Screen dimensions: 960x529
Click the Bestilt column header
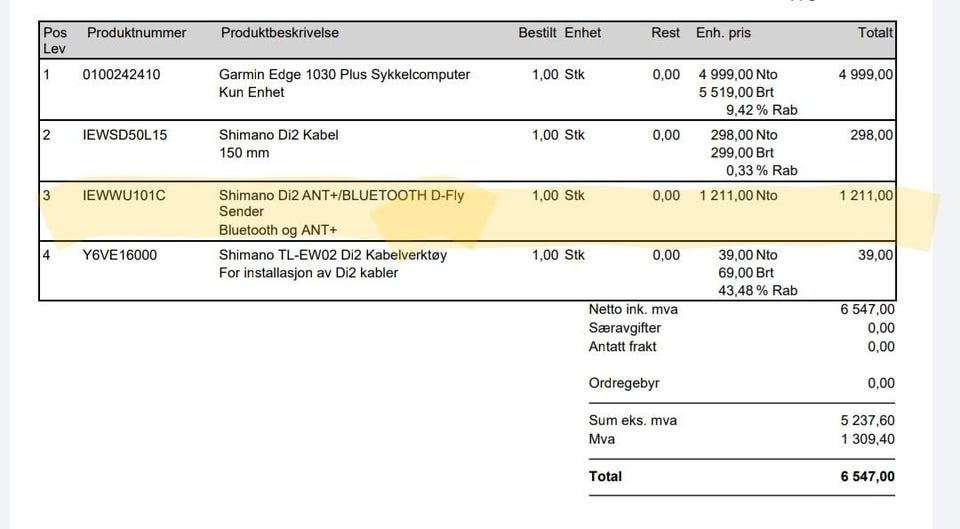(537, 33)
